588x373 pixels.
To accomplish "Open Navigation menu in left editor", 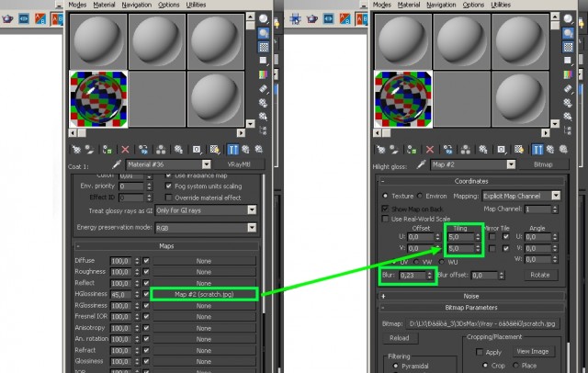I will pos(137,5).
